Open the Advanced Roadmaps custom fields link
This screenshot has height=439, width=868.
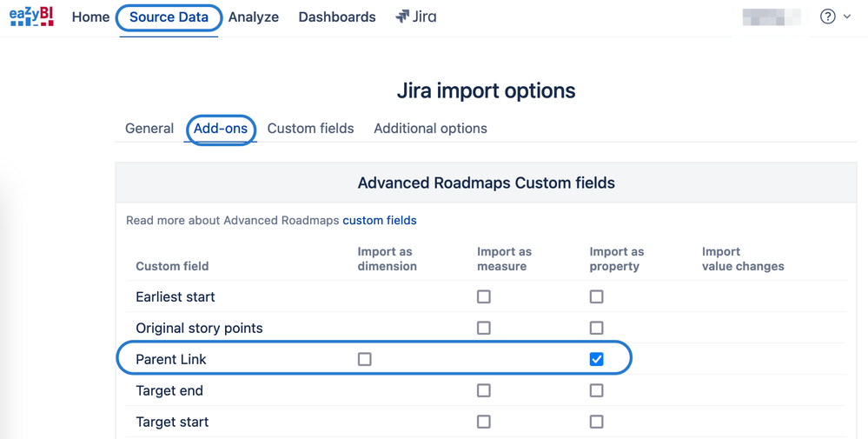click(x=379, y=221)
